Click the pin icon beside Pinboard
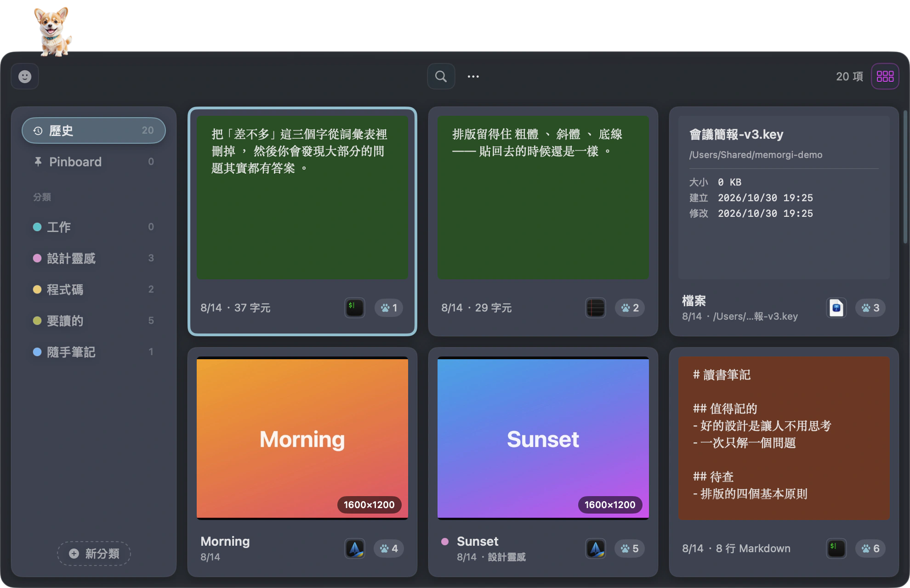The height and width of the screenshot is (588, 910). [x=38, y=162]
